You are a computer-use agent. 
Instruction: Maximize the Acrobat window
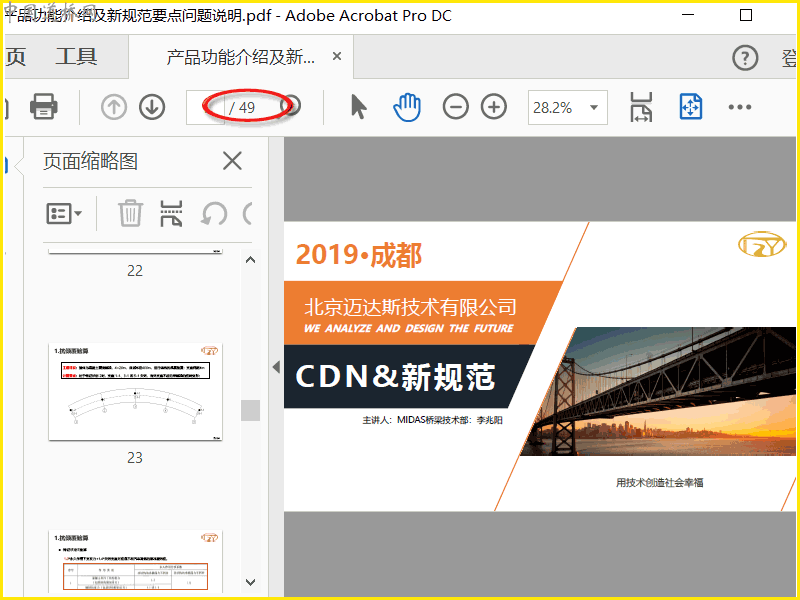745,15
